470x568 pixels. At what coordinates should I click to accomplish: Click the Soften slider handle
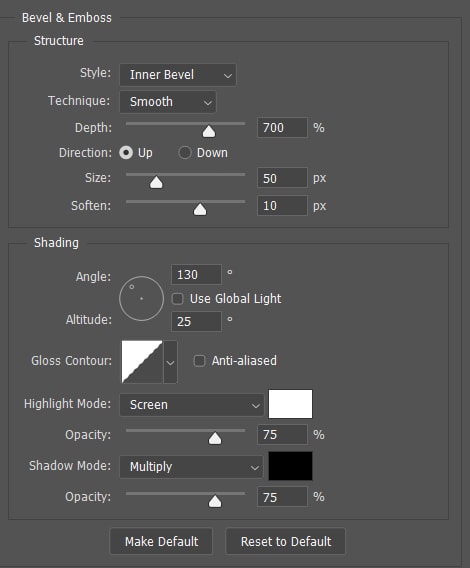click(x=200, y=209)
